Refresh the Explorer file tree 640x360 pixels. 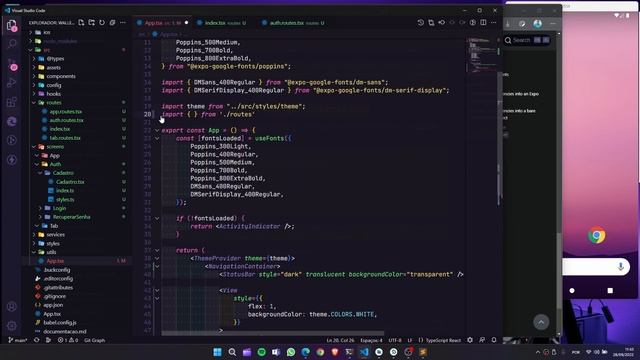pyautogui.click(x=102, y=23)
